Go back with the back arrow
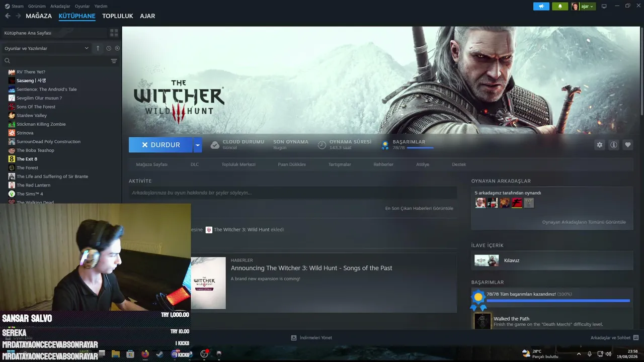Screen dimensions: 644x362 [8, 16]
